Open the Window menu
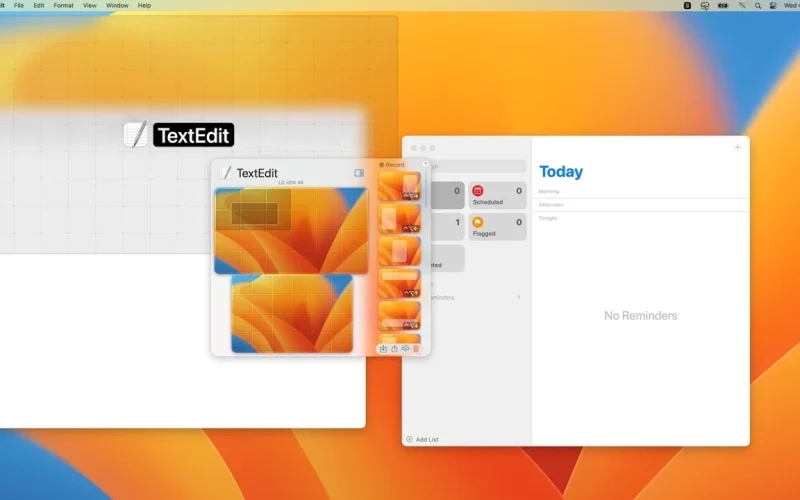The height and width of the screenshot is (500, 800). click(117, 5)
